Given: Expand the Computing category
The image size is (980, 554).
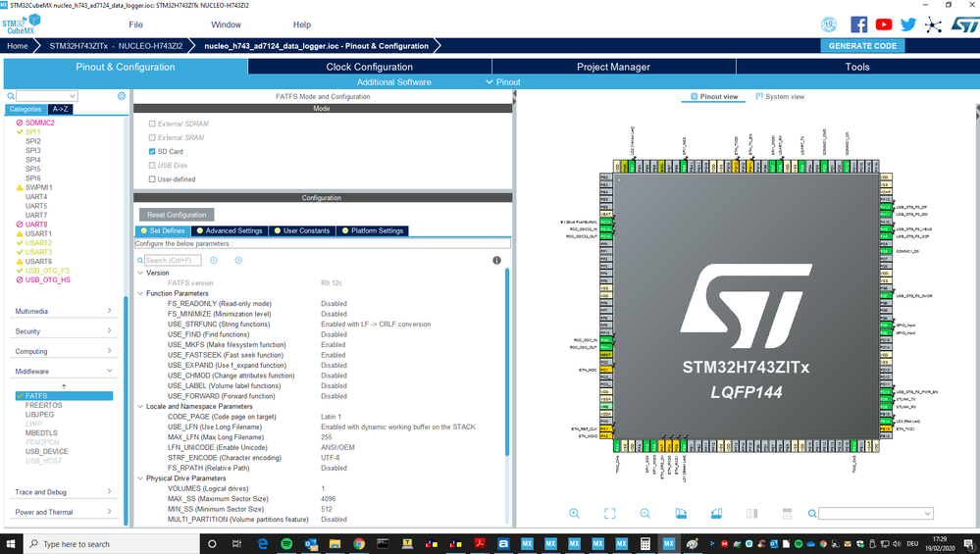Looking at the screenshot, I should 63,351.
